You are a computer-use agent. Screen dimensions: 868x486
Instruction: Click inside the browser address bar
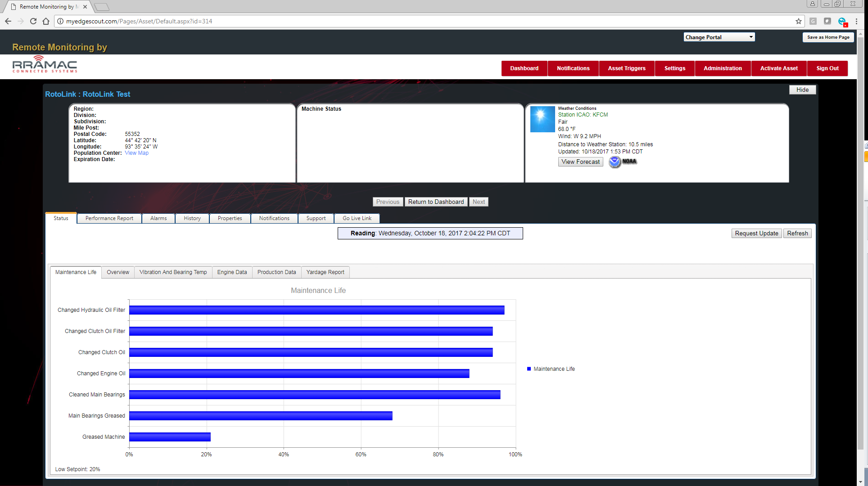click(270, 21)
